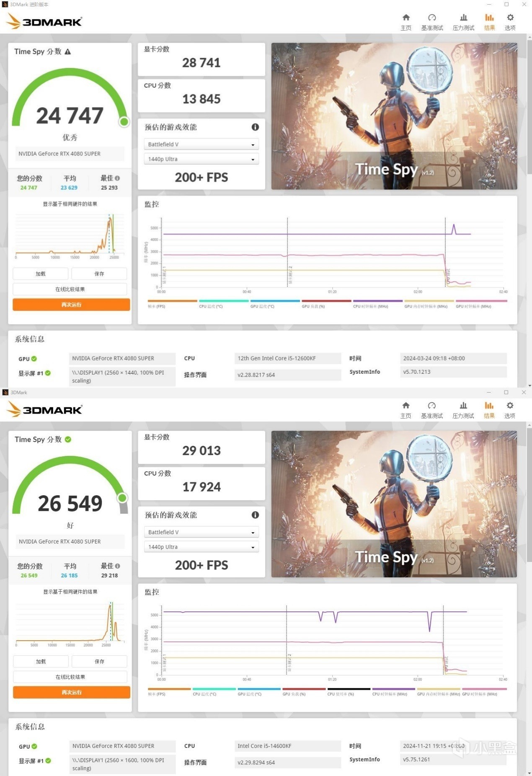Image resolution: width=532 pixels, height=776 pixels.
Task: Click 保存 save button in the 24 747 window
Action: pyautogui.click(x=99, y=274)
